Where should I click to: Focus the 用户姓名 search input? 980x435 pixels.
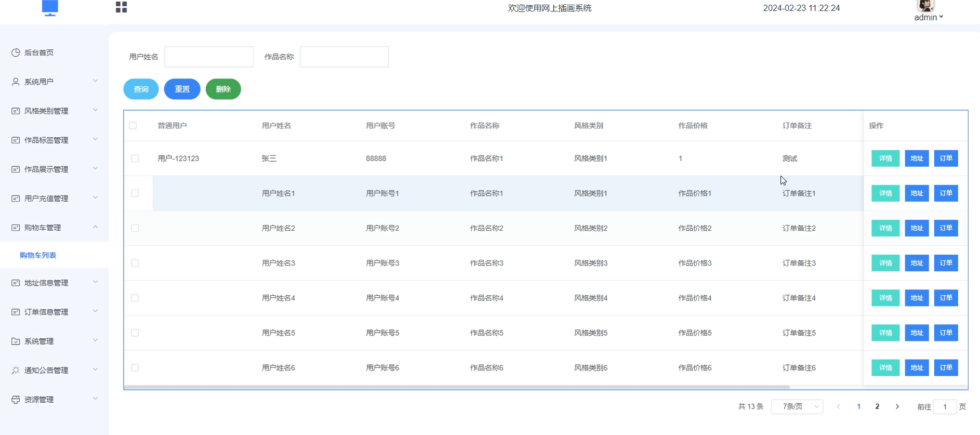tap(209, 57)
